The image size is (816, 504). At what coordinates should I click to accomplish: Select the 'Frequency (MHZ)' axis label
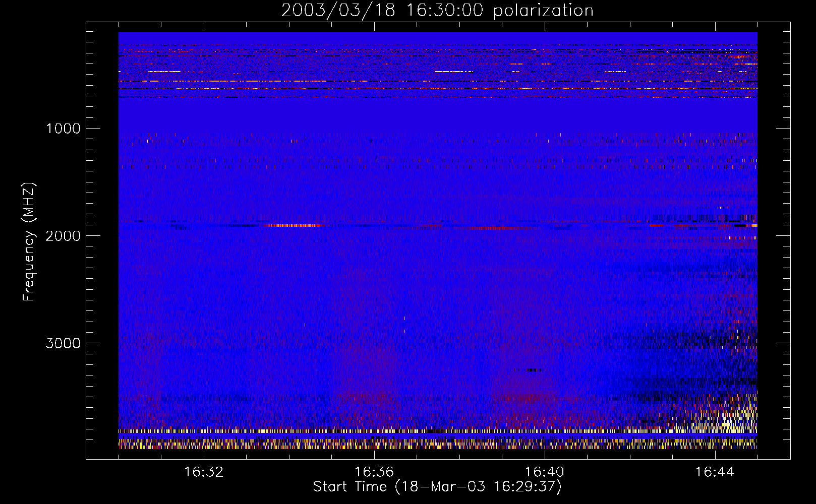tap(29, 242)
